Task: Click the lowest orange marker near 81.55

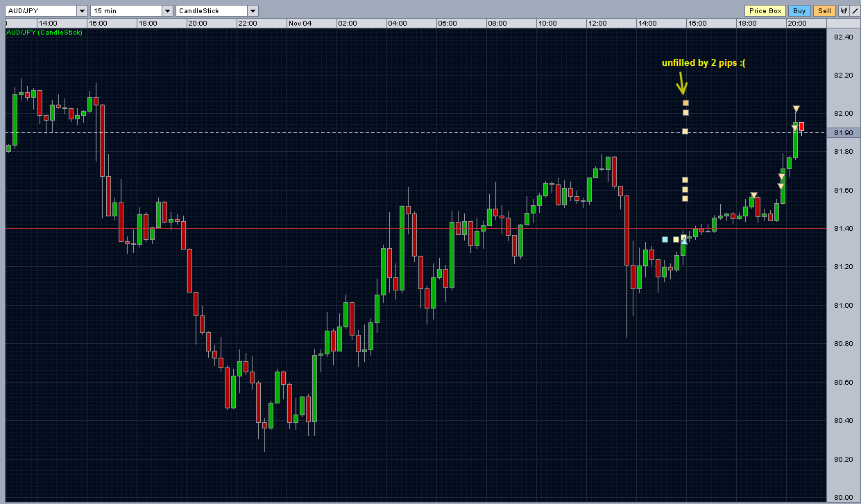Action: [685, 198]
